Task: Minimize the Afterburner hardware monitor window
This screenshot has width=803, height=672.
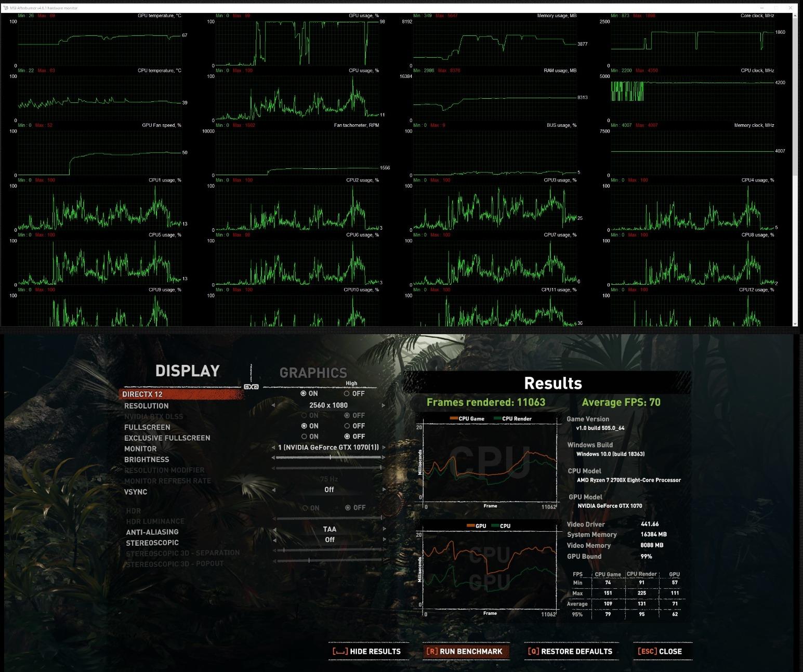Action: tap(761, 8)
